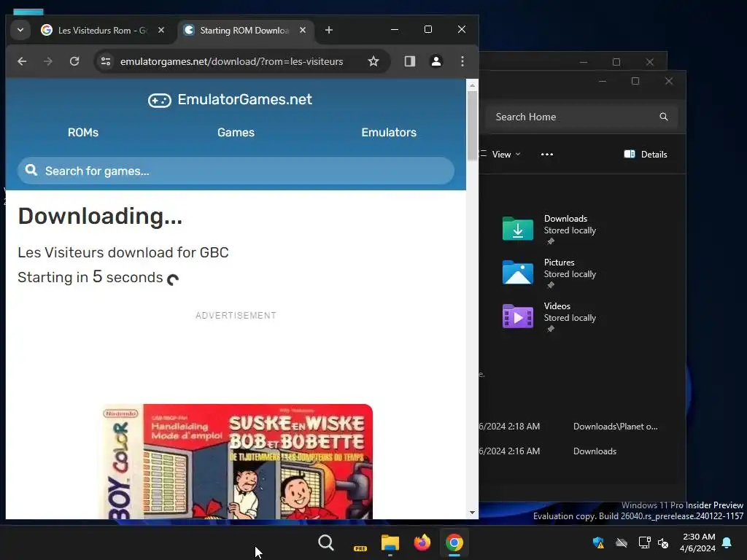Open network status tray icon

[x=645, y=542]
